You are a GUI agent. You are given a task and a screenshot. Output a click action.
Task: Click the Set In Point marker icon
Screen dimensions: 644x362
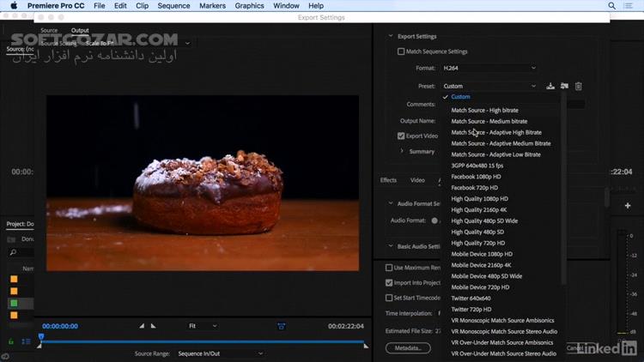[142, 326]
